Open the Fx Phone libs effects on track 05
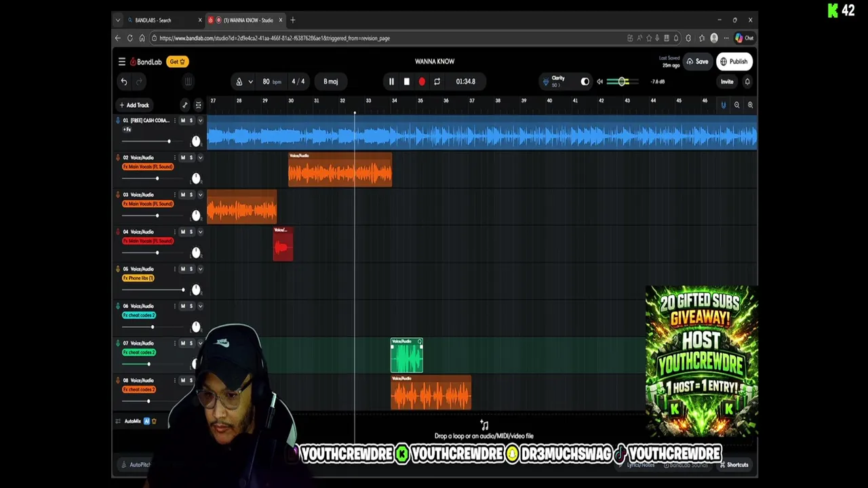The image size is (868, 488). pos(138,278)
